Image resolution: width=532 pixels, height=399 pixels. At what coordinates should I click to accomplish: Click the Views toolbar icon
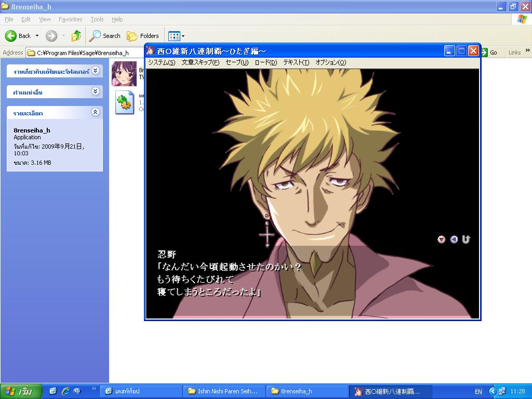point(174,36)
